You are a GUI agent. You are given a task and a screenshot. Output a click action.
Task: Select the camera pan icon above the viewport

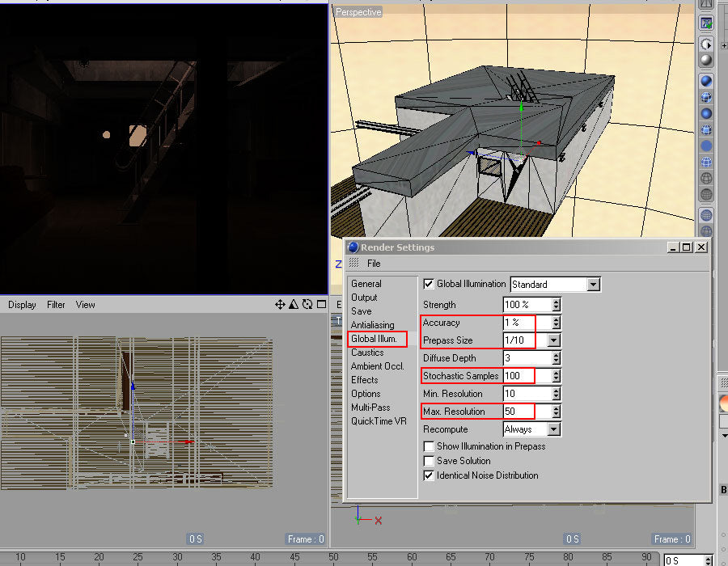(x=281, y=304)
